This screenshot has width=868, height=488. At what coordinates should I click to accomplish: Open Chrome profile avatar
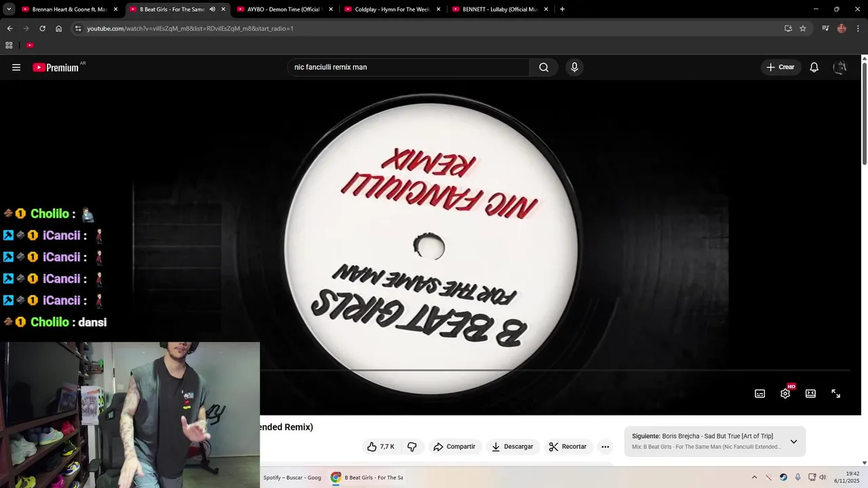click(842, 28)
